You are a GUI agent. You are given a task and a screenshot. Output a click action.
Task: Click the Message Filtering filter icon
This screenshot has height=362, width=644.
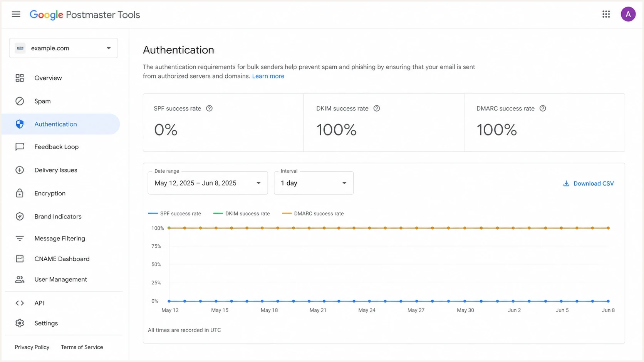coord(20,239)
